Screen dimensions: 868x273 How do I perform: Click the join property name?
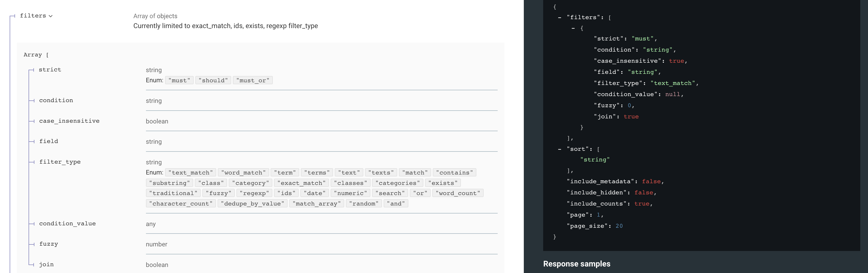tap(46, 265)
